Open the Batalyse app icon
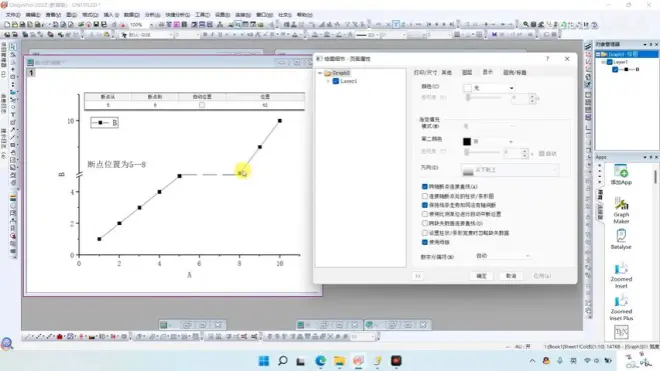The image size is (660, 371). click(621, 239)
